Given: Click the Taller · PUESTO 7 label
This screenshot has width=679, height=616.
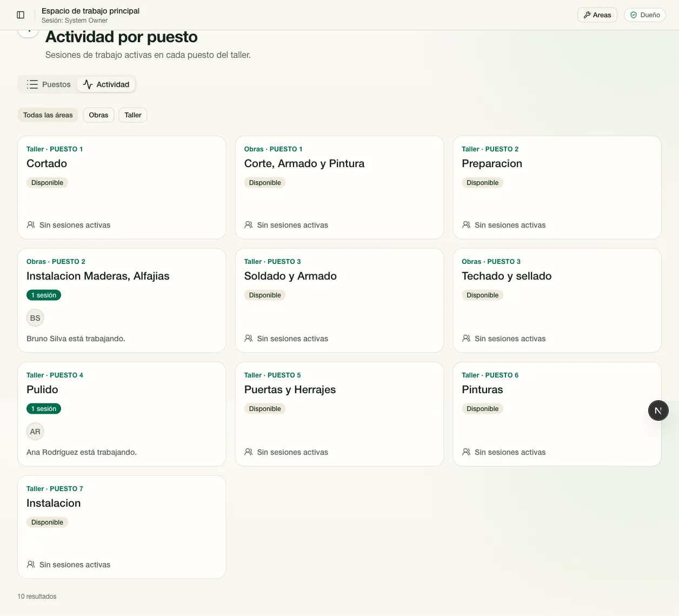Looking at the screenshot, I should point(55,489).
